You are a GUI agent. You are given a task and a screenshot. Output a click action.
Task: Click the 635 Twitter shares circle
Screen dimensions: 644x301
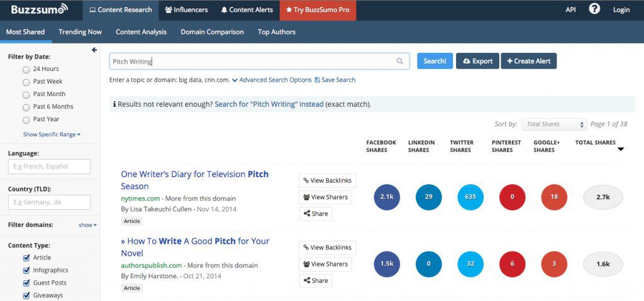[470, 197]
